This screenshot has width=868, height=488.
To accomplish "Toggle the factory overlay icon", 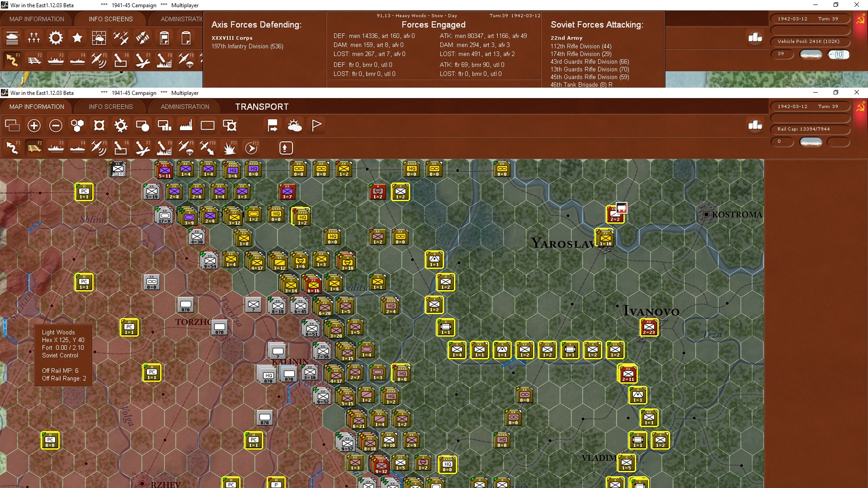I will 186,126.
